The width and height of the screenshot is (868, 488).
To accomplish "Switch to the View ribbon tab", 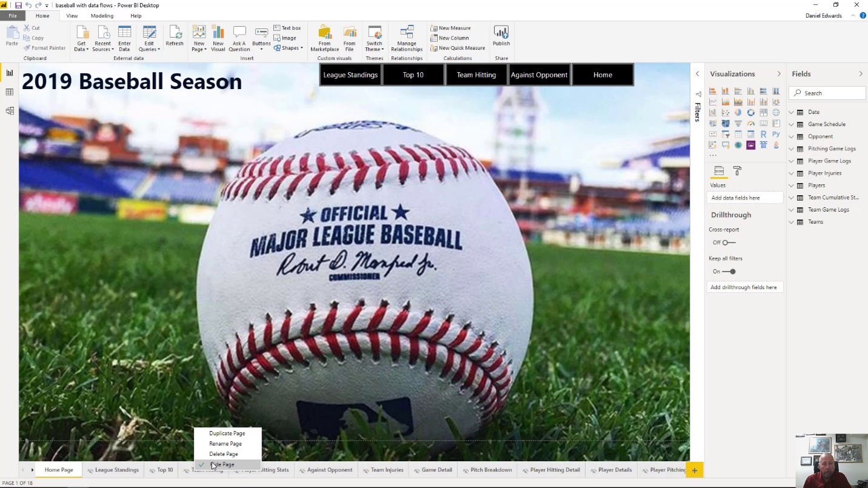I will coord(72,16).
